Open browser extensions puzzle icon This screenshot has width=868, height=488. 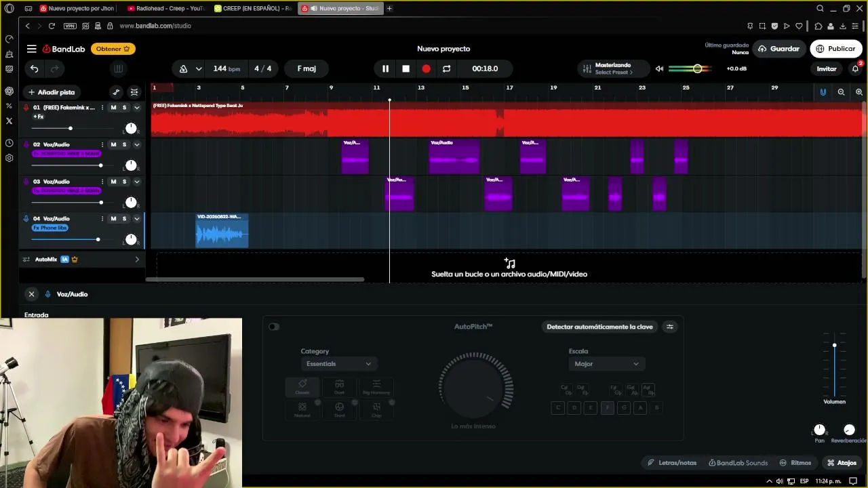[818, 26]
